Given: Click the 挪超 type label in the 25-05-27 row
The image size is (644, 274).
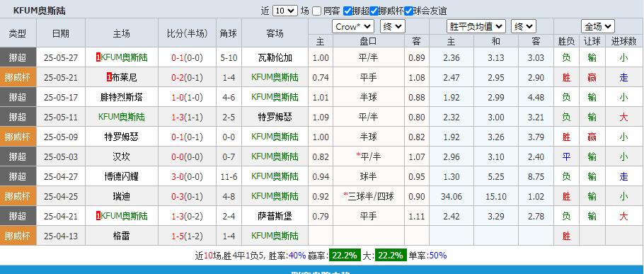Looking at the screenshot, I should click(x=18, y=57).
